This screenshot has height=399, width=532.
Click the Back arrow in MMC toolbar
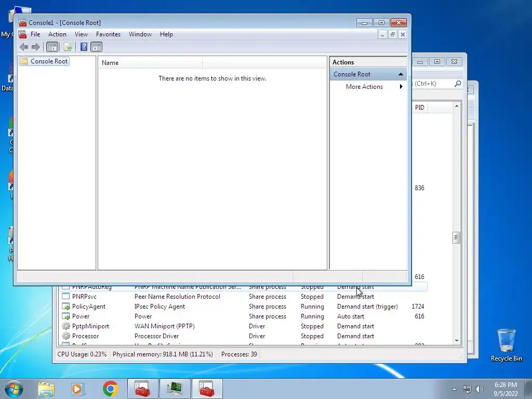click(24, 47)
